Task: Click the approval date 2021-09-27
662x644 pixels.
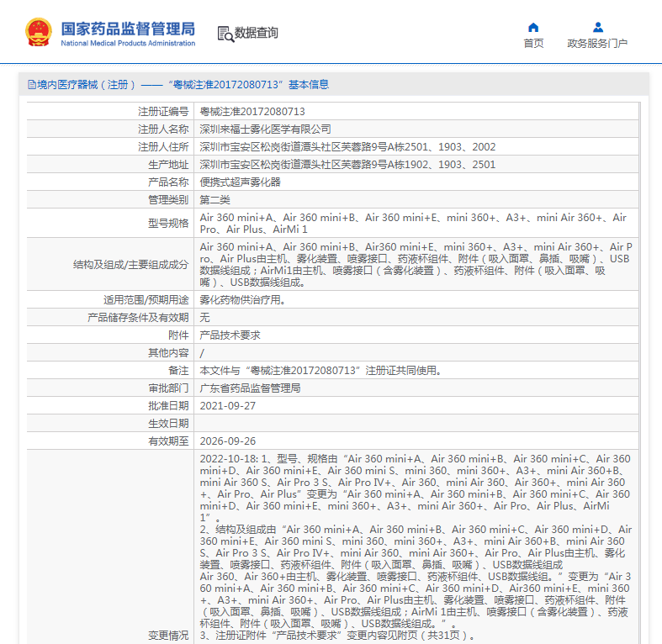Action: [x=227, y=405]
